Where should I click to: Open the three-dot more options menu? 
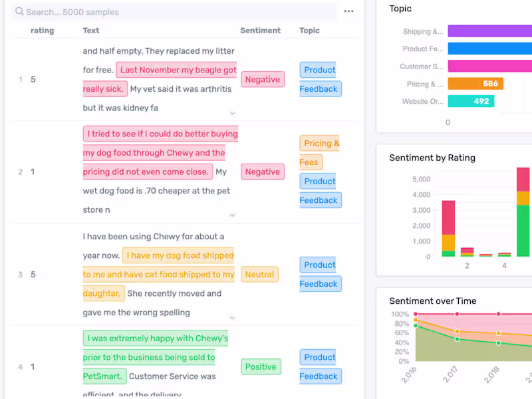pyautogui.click(x=349, y=11)
